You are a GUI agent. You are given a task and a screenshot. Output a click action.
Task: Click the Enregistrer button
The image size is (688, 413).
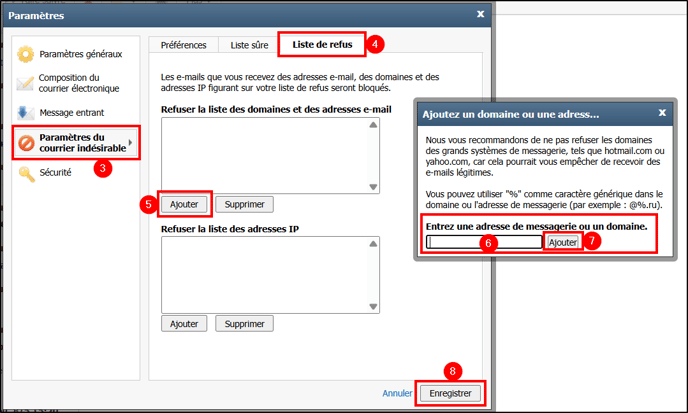pos(451,393)
